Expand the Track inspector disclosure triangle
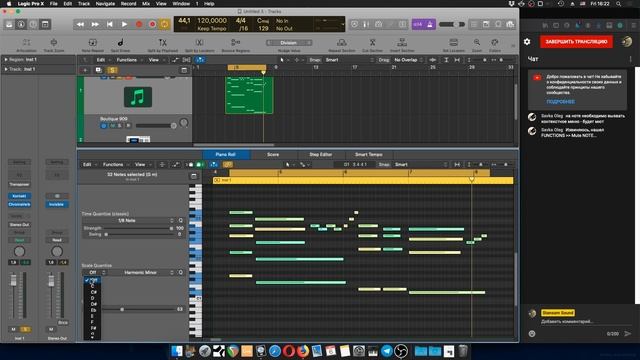The image size is (640, 360). [6, 69]
